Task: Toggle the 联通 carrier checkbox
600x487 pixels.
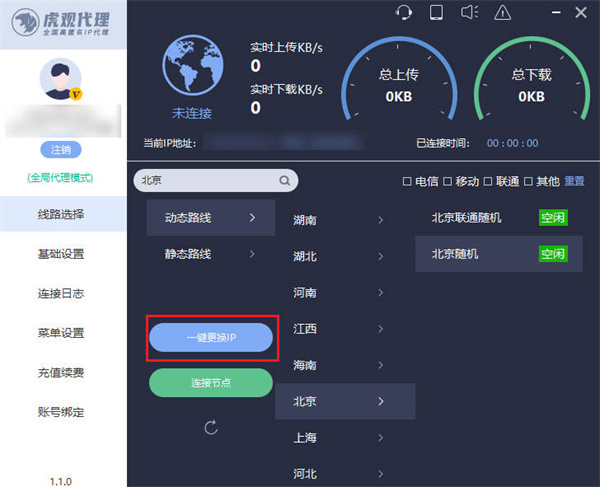Action: [x=488, y=181]
